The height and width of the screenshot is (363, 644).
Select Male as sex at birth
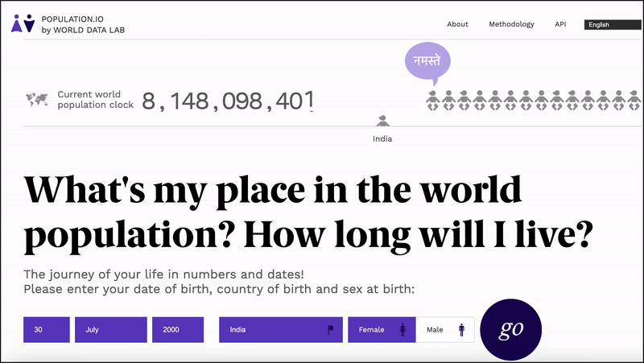(x=445, y=329)
